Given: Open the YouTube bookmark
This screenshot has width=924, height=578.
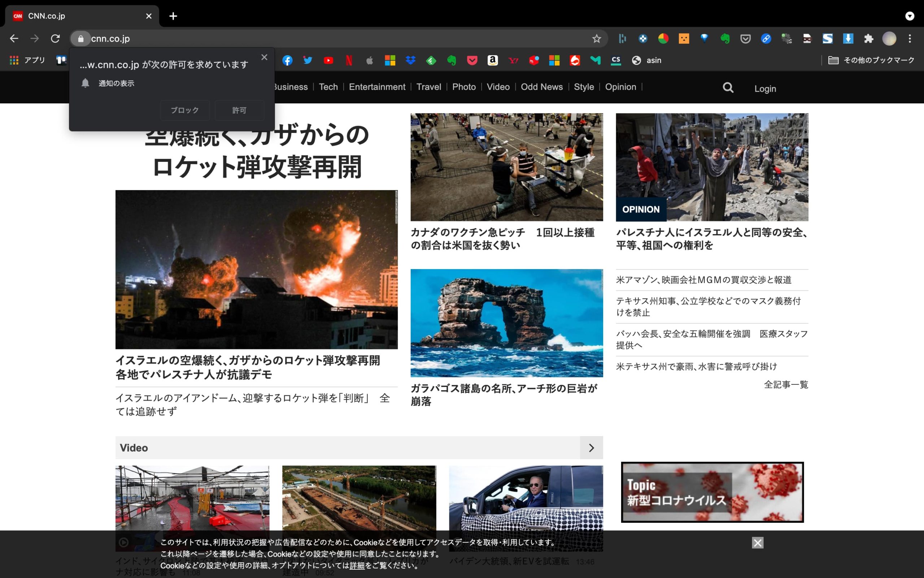Looking at the screenshot, I should pyautogui.click(x=328, y=60).
